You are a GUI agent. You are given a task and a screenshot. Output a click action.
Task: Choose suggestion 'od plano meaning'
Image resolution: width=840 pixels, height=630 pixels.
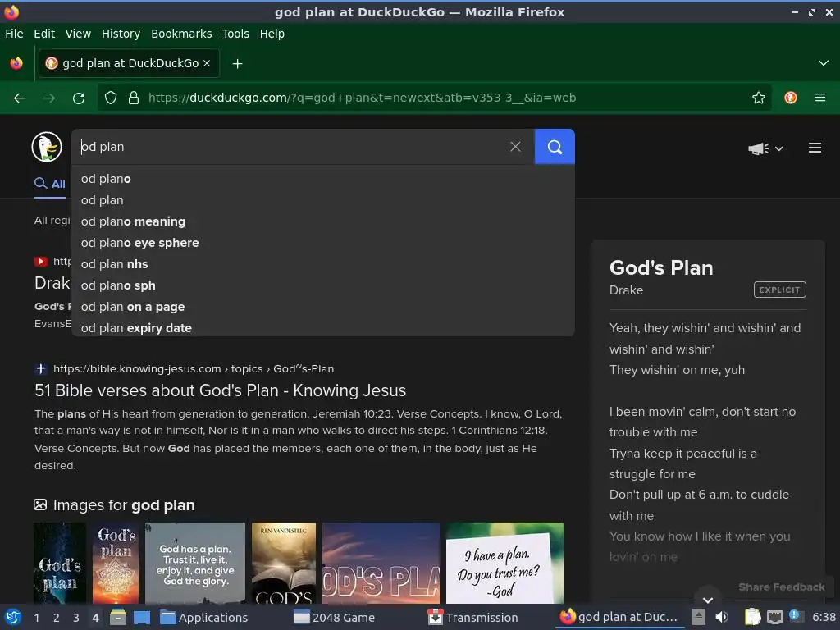[323, 221]
